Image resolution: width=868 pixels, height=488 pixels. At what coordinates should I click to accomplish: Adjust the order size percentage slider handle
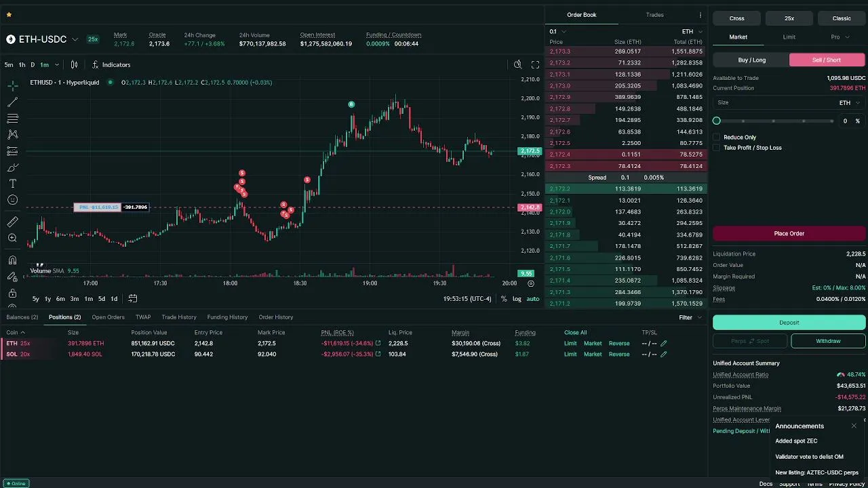717,121
